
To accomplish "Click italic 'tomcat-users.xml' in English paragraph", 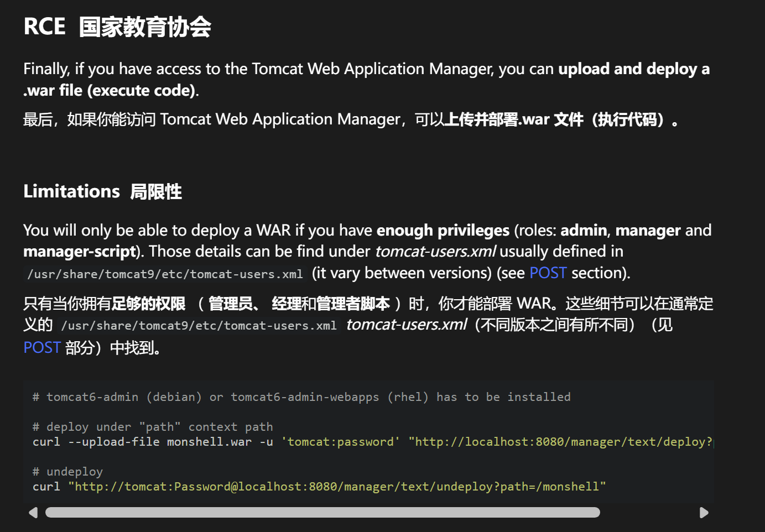I will pyautogui.click(x=435, y=252).
